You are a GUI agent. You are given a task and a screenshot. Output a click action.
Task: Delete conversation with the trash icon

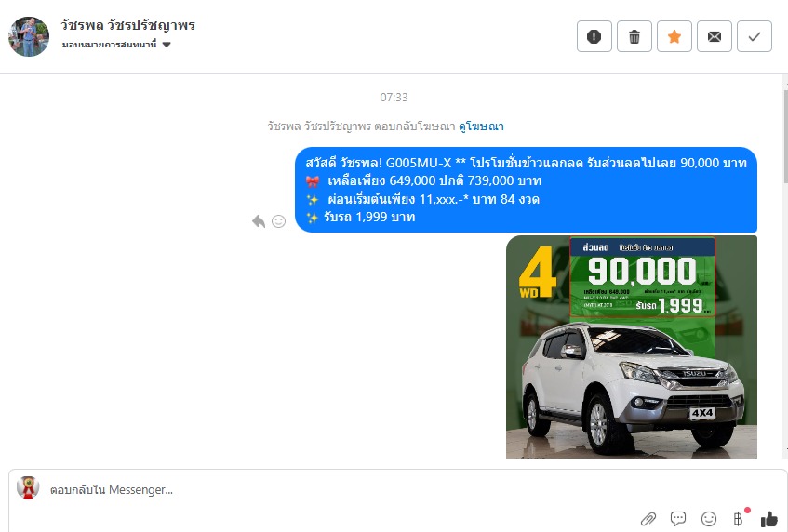(x=634, y=36)
